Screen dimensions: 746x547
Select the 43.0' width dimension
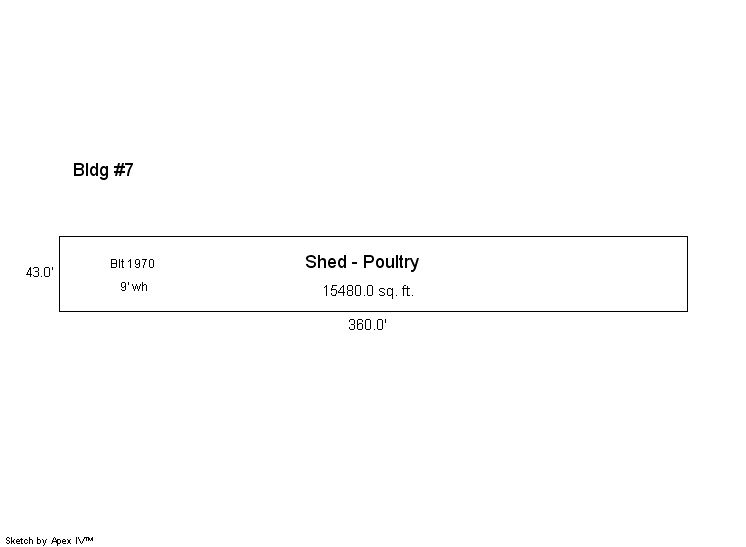click(40, 272)
